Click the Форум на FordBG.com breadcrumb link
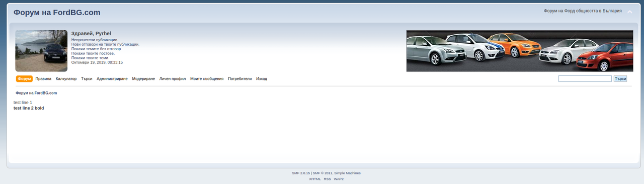 coord(36,93)
